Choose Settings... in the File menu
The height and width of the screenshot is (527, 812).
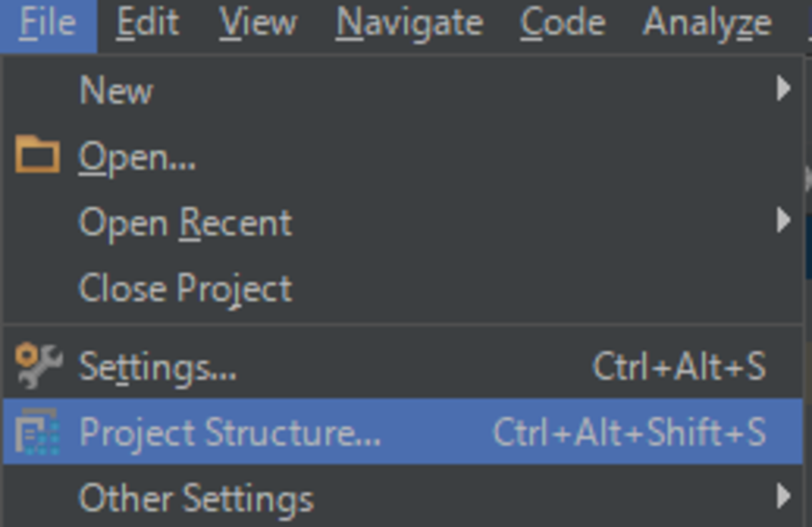[158, 366]
